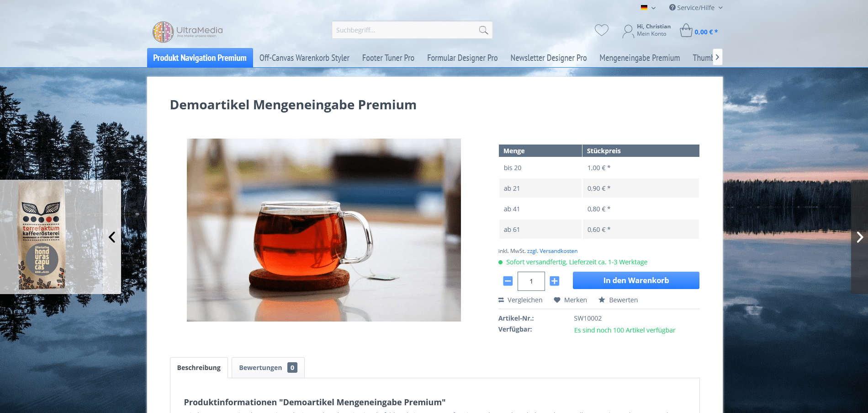Click the 'Stückpreis' table header

pyautogui.click(x=641, y=151)
